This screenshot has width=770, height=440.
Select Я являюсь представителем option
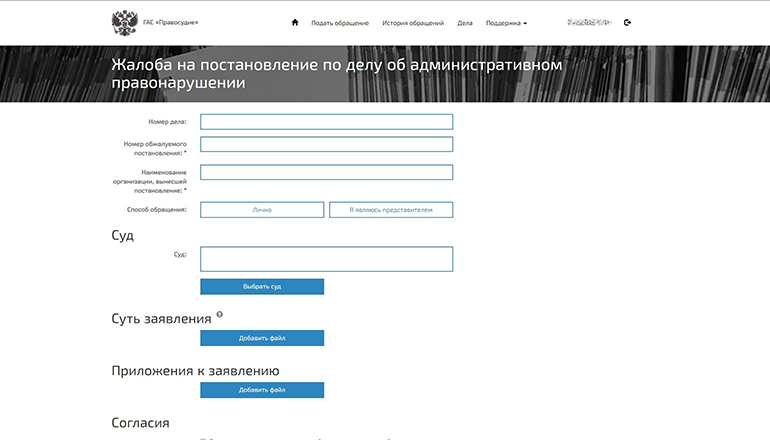pos(390,210)
